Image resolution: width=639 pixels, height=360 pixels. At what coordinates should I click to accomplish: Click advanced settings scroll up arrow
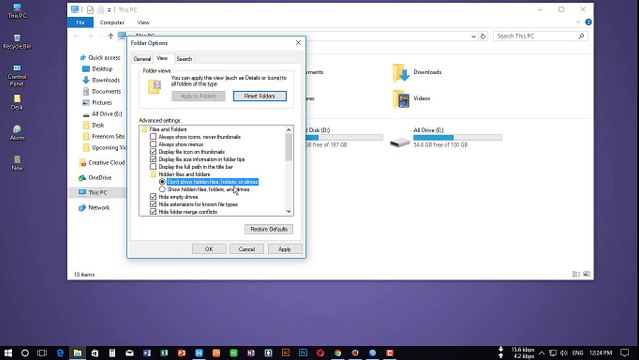click(289, 130)
